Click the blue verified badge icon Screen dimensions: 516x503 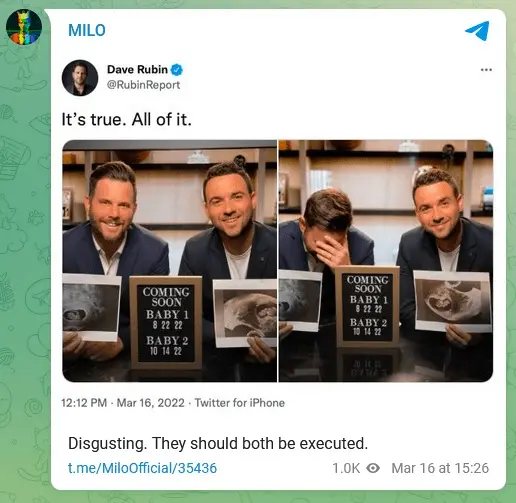(x=177, y=70)
